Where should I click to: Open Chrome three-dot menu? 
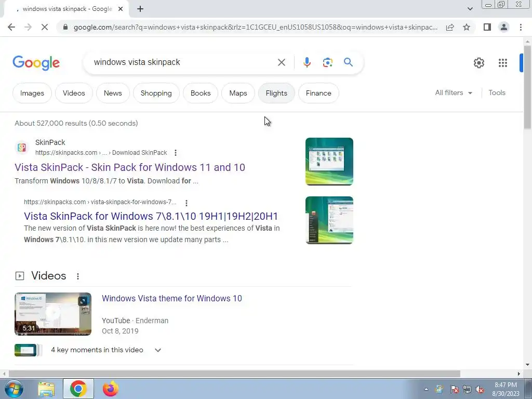point(521,27)
